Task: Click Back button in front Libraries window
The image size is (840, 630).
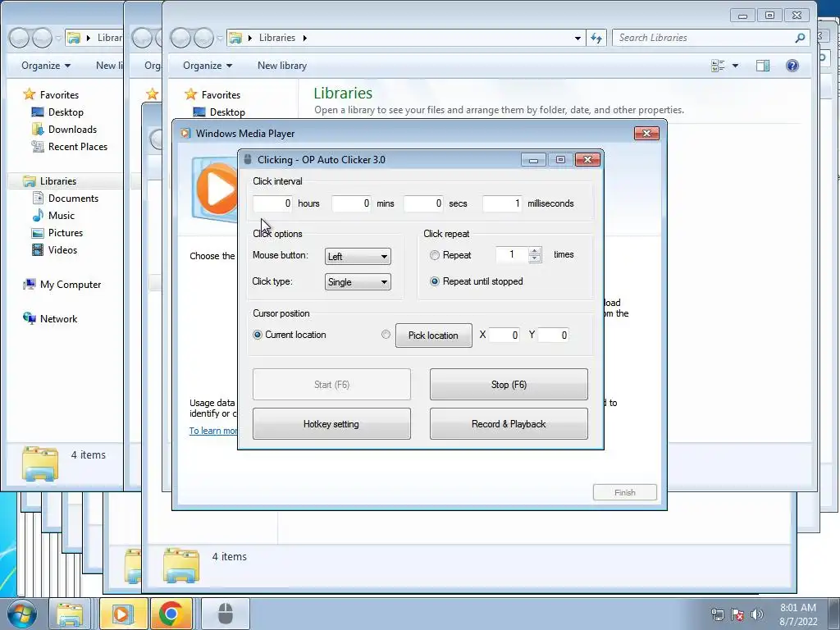Action: [x=180, y=38]
